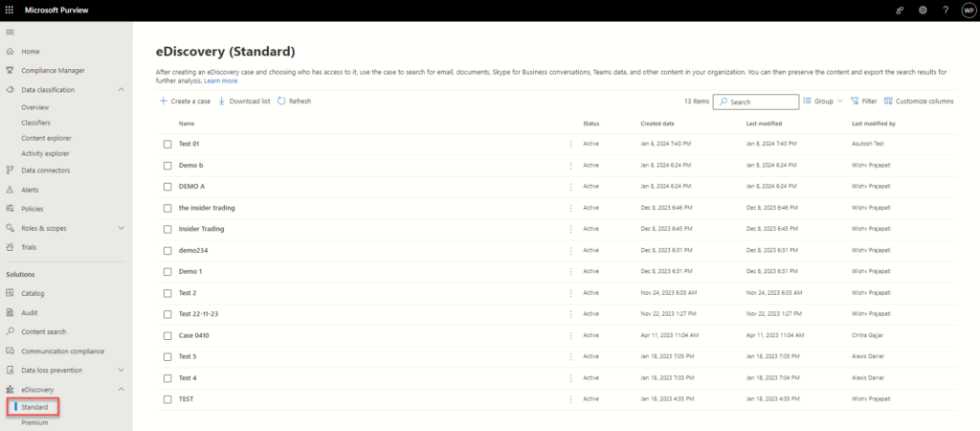This screenshot has width=980, height=431.
Task: Open Content explorer in sidebar
Action: click(46, 138)
